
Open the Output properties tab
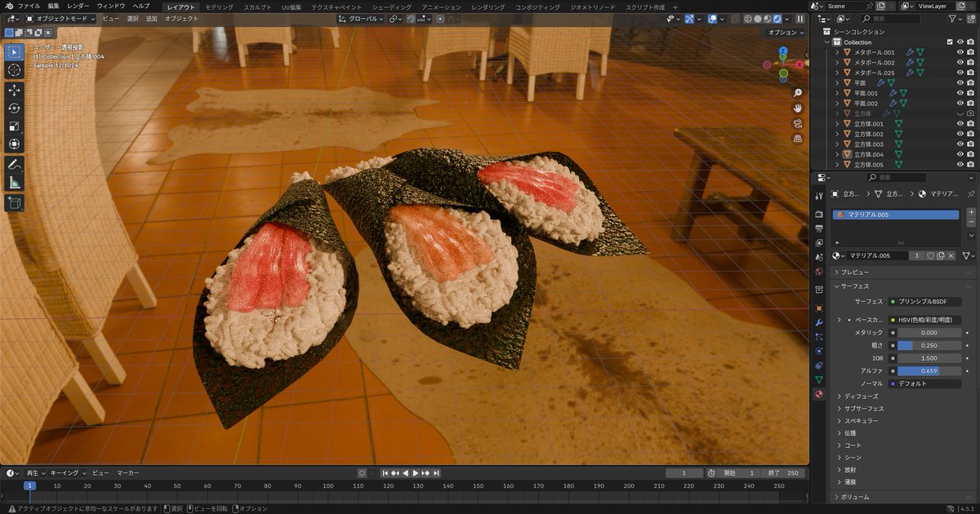[x=819, y=228]
